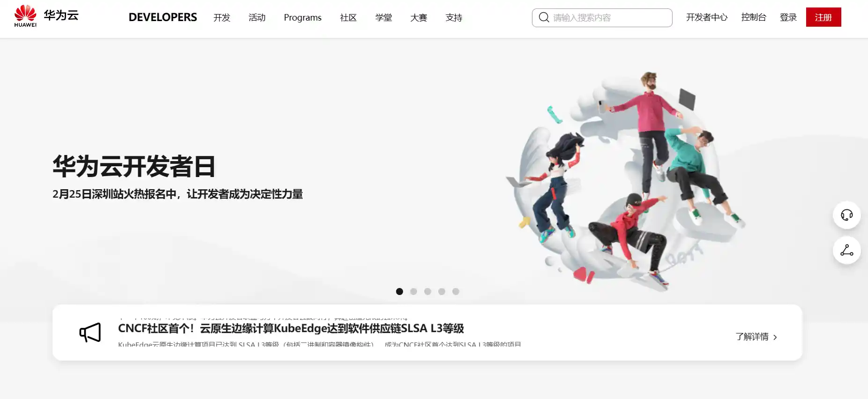Open the 社区 menu
The width and height of the screenshot is (868, 399).
(348, 17)
